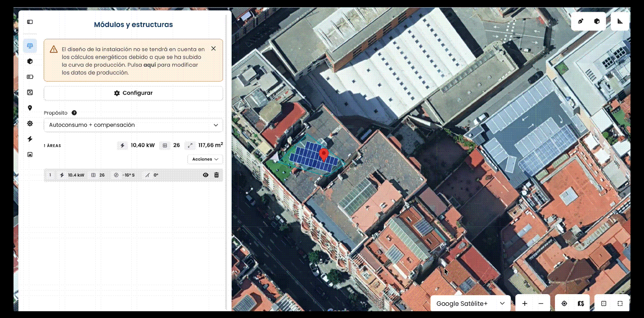This screenshot has width=644, height=318.
Task: Center map on current location target
Action: tap(564, 304)
